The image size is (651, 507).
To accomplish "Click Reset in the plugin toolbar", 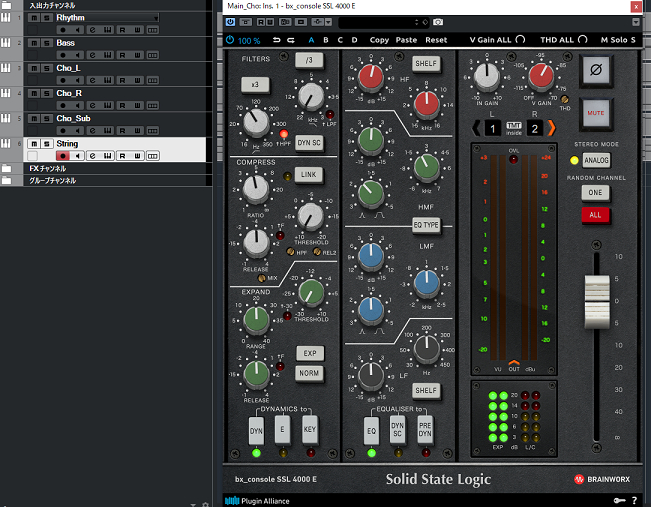I will click(436, 40).
